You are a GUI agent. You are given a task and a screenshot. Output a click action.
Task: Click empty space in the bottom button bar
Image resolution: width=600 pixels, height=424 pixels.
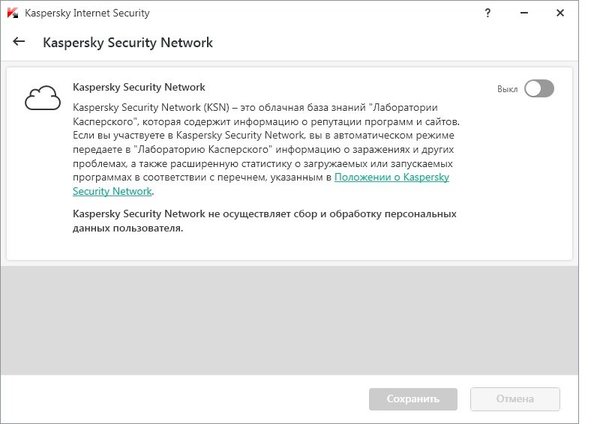click(x=180, y=399)
